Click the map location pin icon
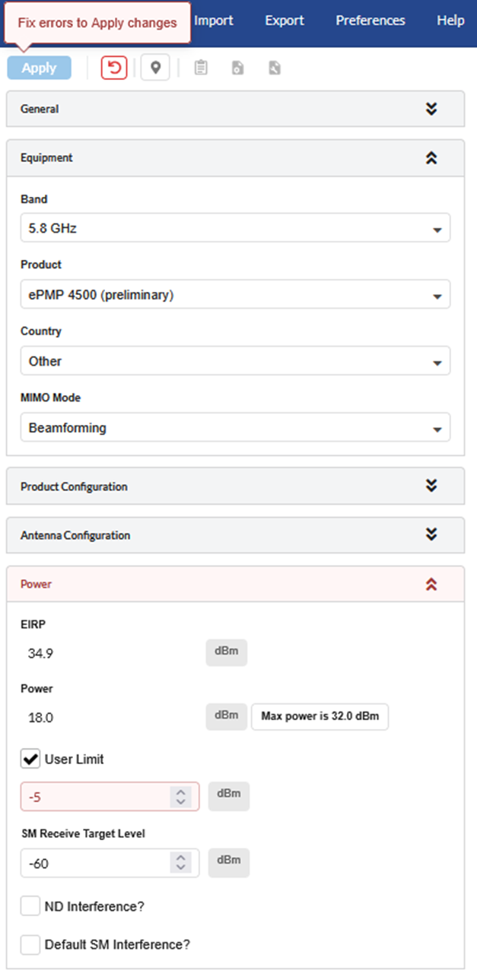477x980 pixels. click(155, 68)
